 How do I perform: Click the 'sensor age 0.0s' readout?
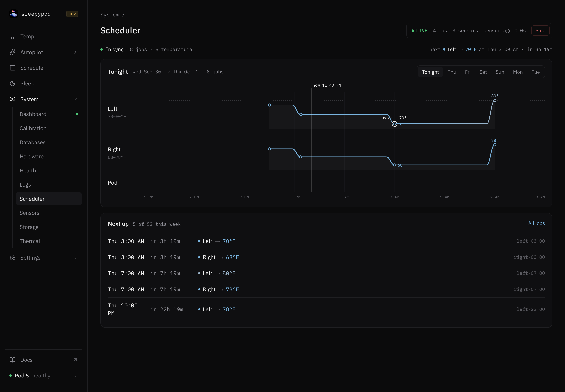click(x=504, y=30)
